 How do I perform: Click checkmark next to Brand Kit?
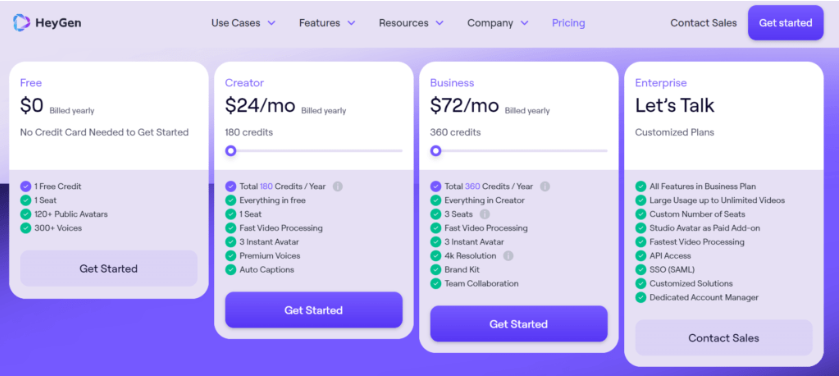coord(436,270)
